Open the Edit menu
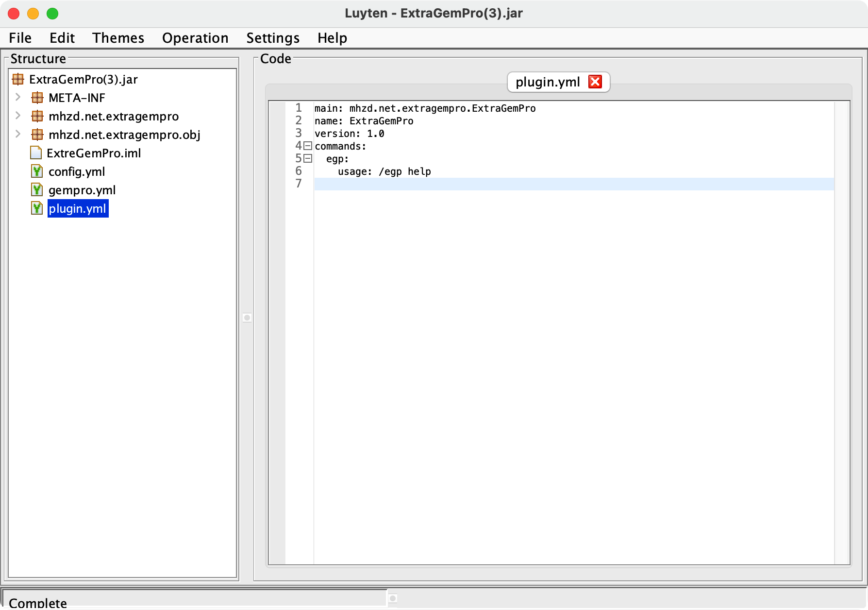Screen dimensions: 868x610 (62, 38)
